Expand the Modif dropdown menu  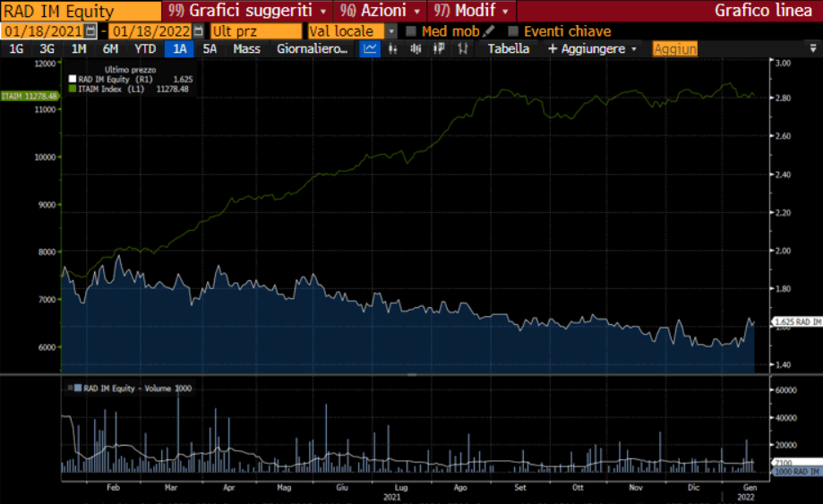505,11
